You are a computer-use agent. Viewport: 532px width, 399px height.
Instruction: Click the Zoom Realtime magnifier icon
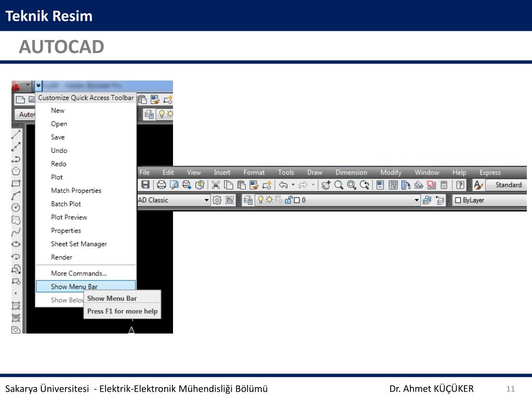point(339,184)
